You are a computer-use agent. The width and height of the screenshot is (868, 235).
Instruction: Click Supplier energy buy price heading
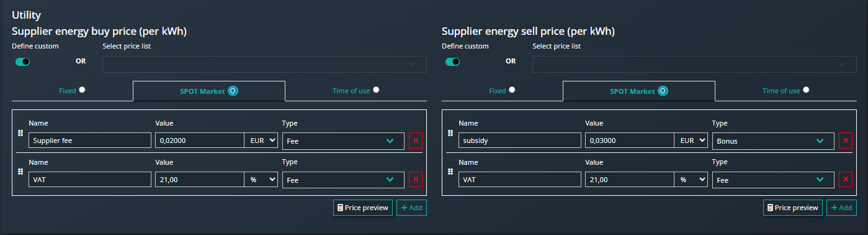99,31
